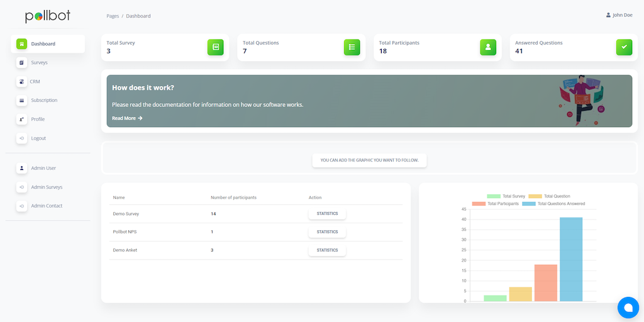The height and width of the screenshot is (322, 644).
Task: Click the Total Survey green icon
Action: 216,47
